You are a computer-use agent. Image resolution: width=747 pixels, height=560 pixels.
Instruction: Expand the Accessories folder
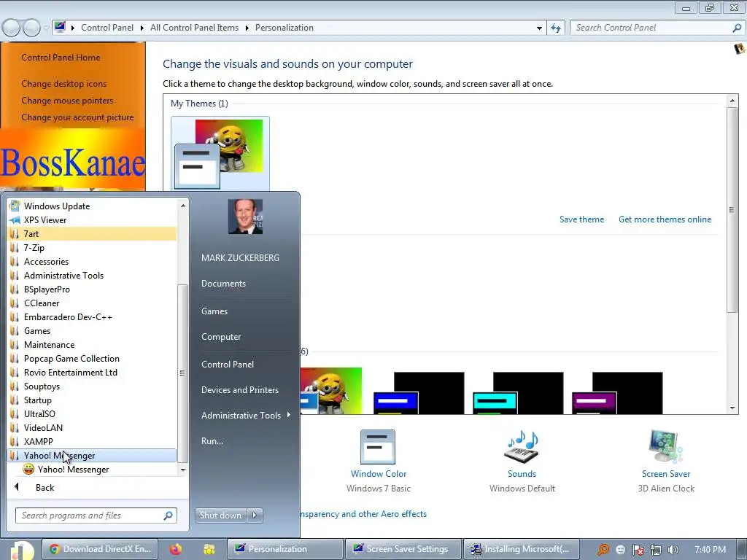(92, 262)
